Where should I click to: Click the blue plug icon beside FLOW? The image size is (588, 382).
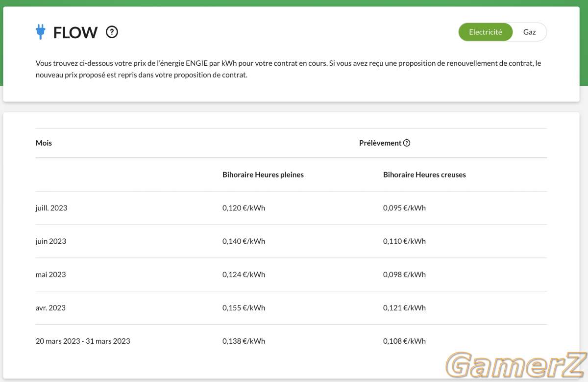(41, 32)
